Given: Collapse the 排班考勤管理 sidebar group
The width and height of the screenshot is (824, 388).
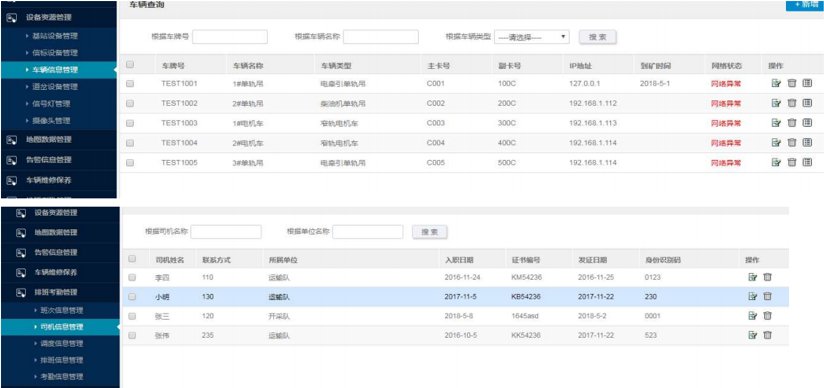Looking at the screenshot, I should (x=56, y=292).
